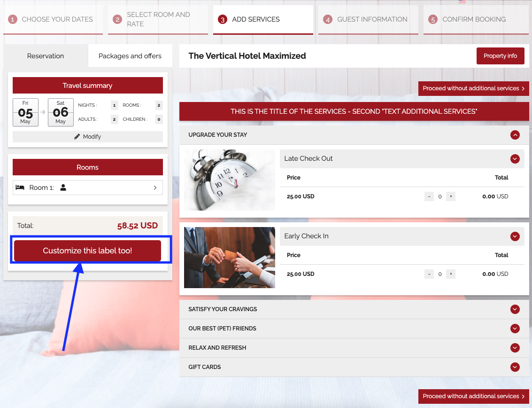Expand Satisfy Your Cravings section
Screen dimensions: 532x408
(x=354, y=309)
